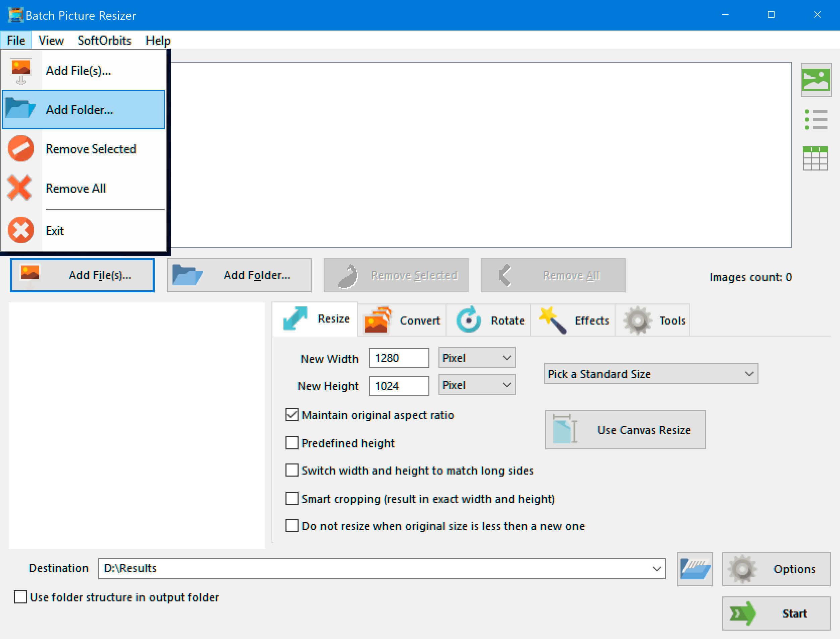Enable the Predefined height checkbox
The height and width of the screenshot is (639, 840).
(x=290, y=442)
